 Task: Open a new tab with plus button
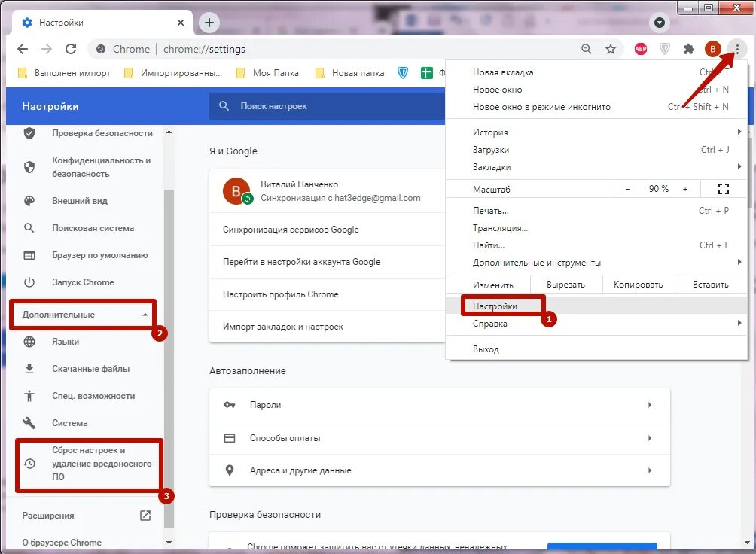209,22
